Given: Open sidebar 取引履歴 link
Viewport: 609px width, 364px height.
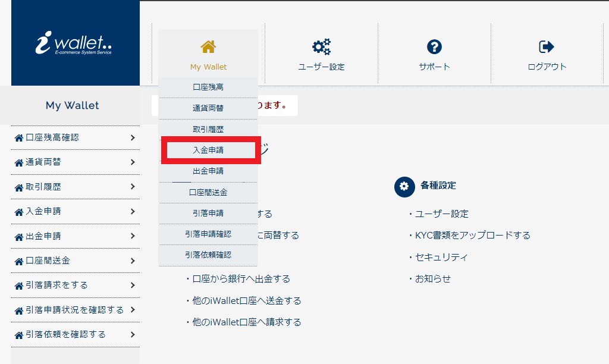Looking at the screenshot, I should coord(43,187).
